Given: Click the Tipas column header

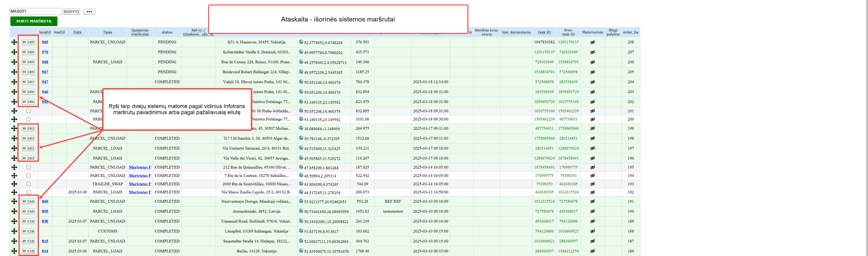Looking at the screenshot, I should pyautogui.click(x=108, y=32).
